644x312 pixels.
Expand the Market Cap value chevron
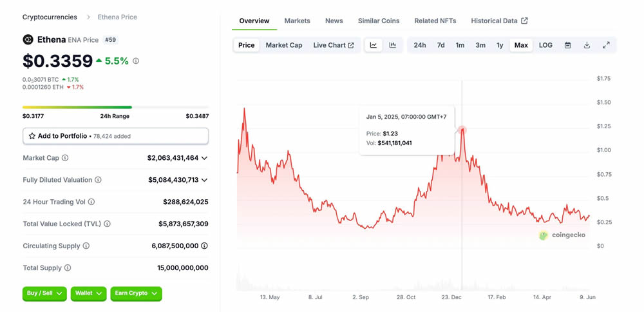(204, 158)
